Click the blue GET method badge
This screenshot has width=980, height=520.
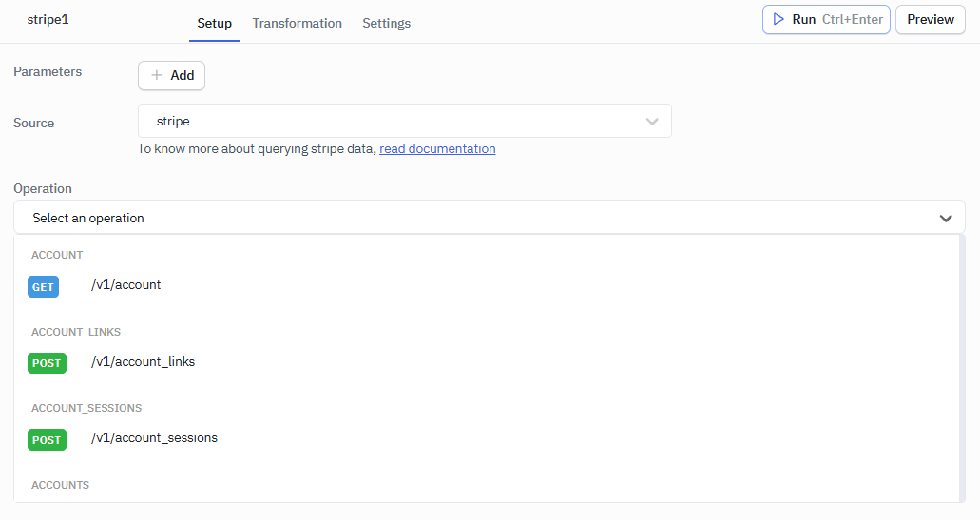click(43, 286)
